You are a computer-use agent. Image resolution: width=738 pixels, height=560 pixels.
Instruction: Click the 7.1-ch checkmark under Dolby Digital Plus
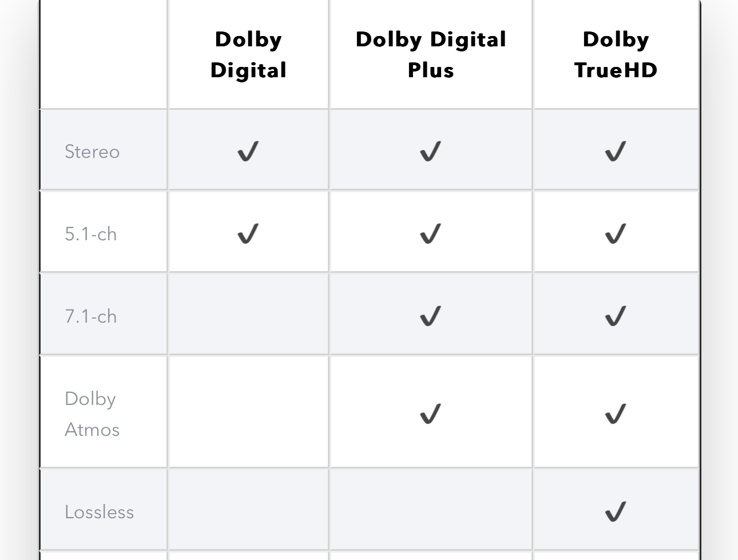pos(431,316)
